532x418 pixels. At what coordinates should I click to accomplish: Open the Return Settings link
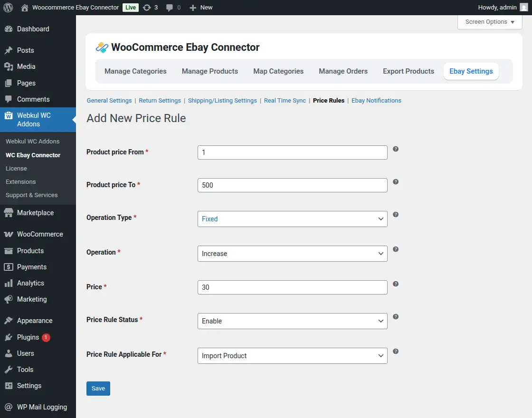[160, 100]
